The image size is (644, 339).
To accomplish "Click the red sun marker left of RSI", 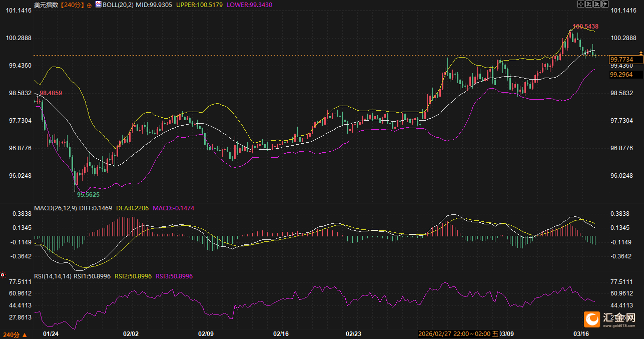I will click(x=3, y=275).
